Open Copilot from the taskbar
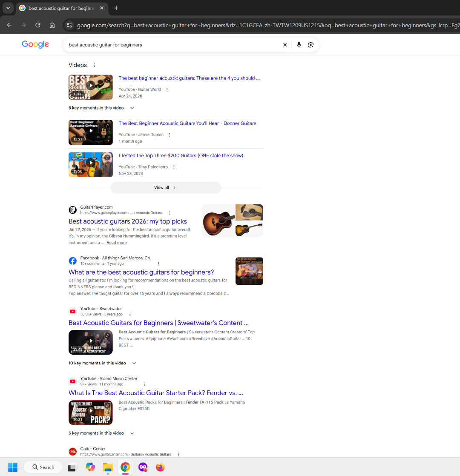Screen dimensions: 460x476 tap(90, 467)
